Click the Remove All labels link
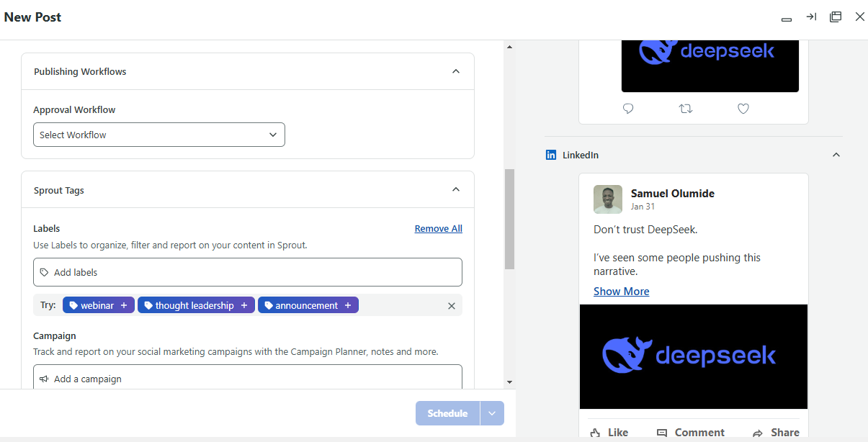This screenshot has height=442, width=868. pyautogui.click(x=439, y=228)
